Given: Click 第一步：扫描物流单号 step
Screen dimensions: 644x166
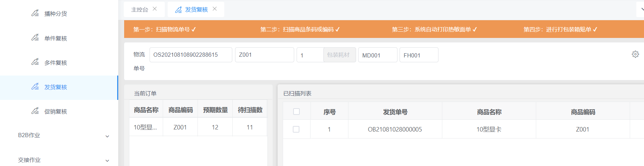Looking at the screenshot, I should [x=165, y=30].
